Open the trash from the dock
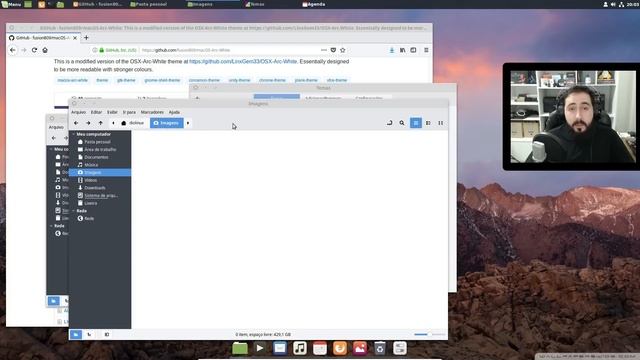The width and height of the screenshot is (640, 360). [x=380, y=348]
